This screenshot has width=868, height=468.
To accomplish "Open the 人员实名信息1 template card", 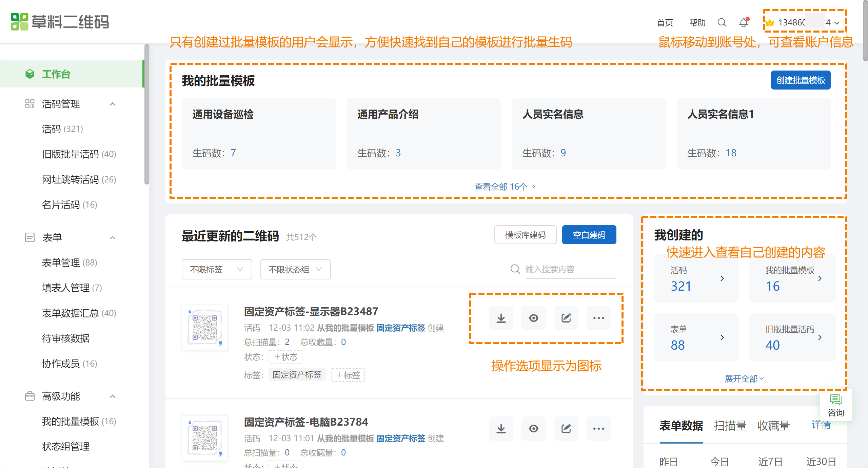I will coord(754,134).
